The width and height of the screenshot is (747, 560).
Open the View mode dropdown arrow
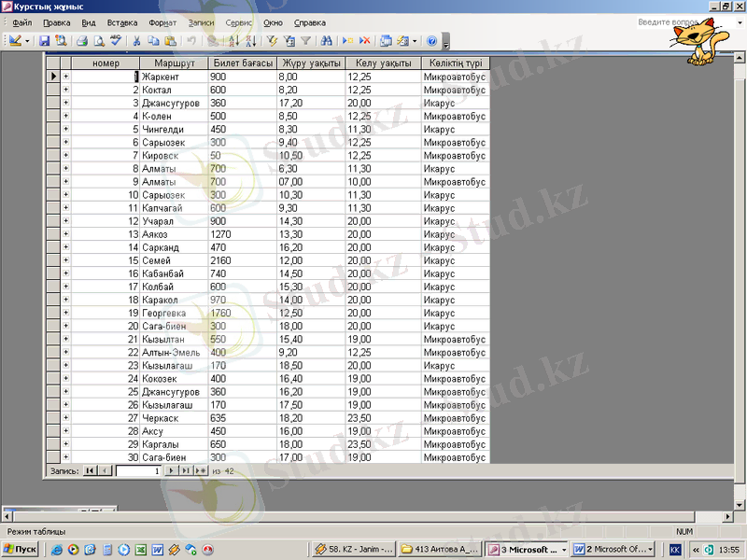pyautogui.click(x=27, y=41)
